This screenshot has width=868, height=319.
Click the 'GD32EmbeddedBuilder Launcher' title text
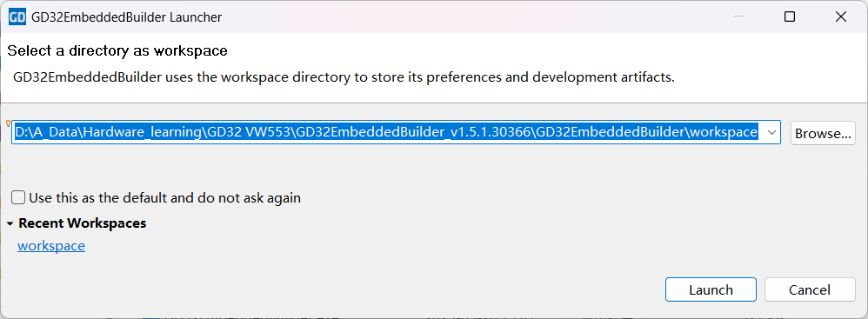pyautogui.click(x=127, y=17)
